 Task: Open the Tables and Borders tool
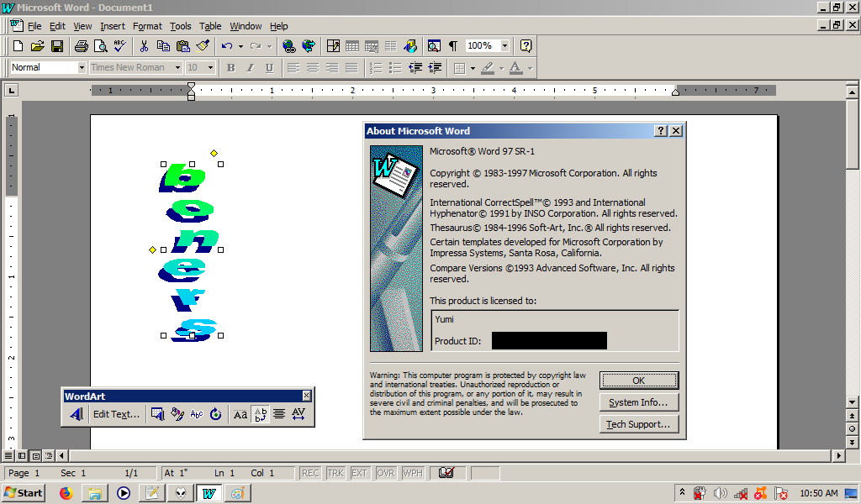coord(333,46)
